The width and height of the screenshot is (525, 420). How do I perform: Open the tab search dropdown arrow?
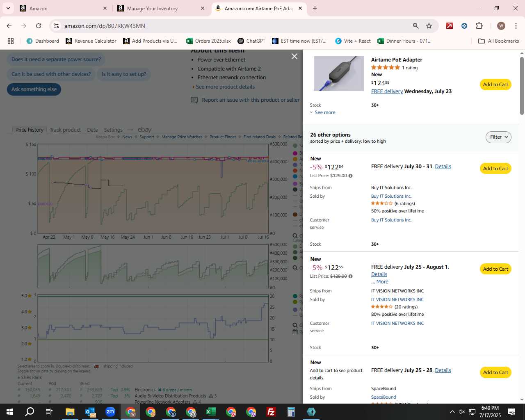(x=8, y=8)
